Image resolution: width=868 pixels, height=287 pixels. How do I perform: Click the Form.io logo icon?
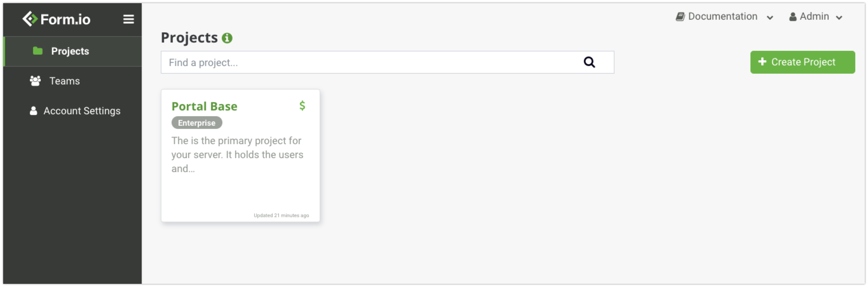pos(30,19)
